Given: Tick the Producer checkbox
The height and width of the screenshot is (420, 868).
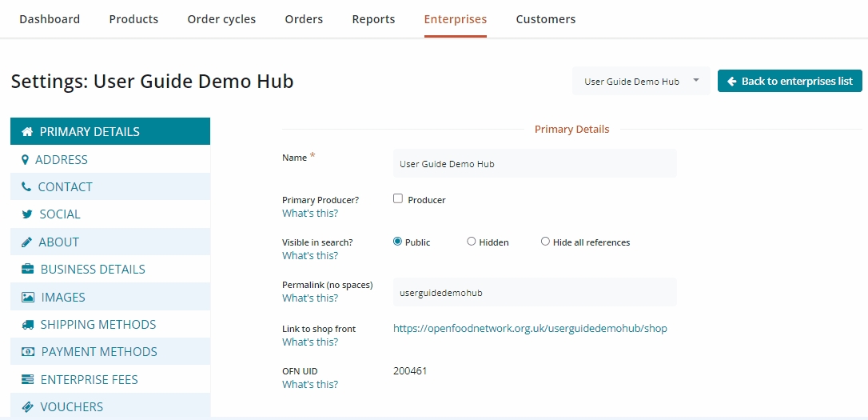Looking at the screenshot, I should pyautogui.click(x=398, y=199).
